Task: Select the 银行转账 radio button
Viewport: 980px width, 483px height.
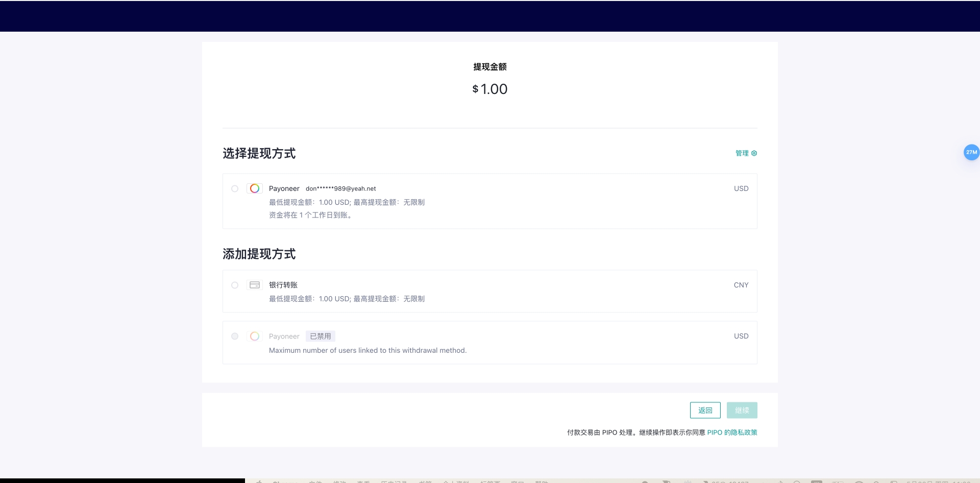Action: 235,285
